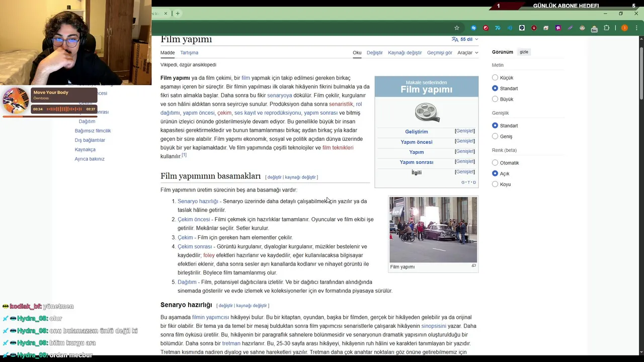
Task: Open footnote reference [1]
Action: tap(184, 155)
